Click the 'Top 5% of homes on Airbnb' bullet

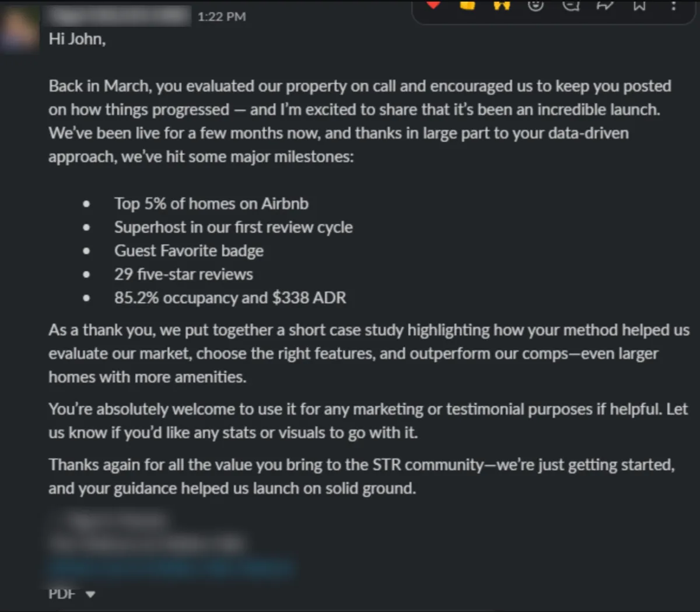(211, 204)
